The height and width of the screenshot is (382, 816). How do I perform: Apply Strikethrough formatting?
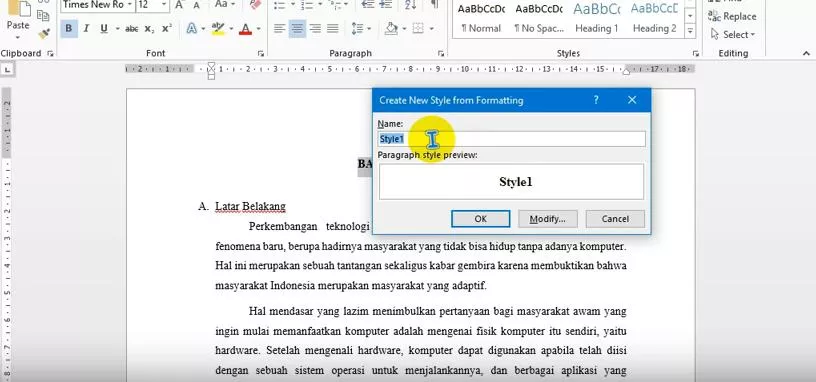point(132,29)
